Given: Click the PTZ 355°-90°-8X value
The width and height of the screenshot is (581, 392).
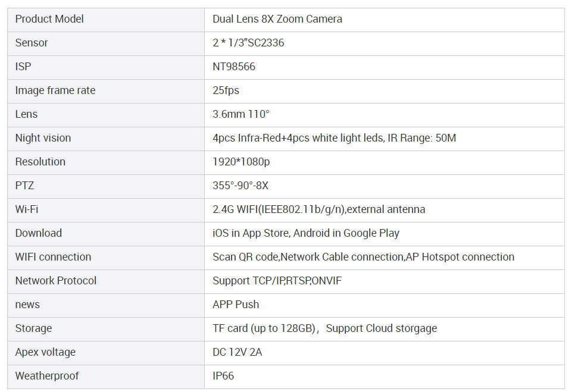Looking at the screenshot, I should 240,186.
